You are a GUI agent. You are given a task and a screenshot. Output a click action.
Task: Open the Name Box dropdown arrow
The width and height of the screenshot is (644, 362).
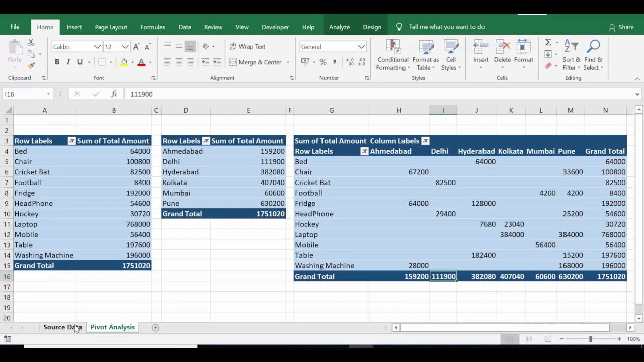[x=48, y=94]
